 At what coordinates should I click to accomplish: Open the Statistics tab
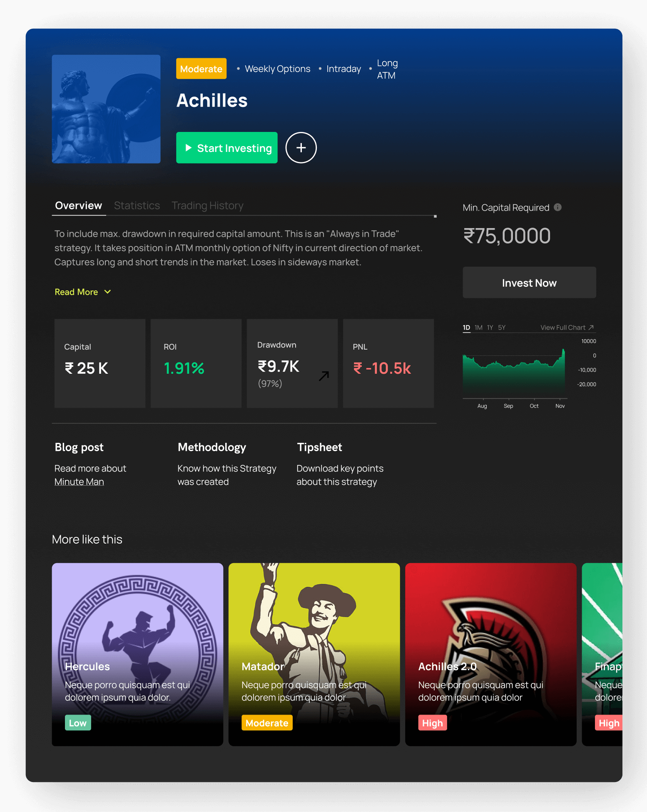(x=137, y=206)
